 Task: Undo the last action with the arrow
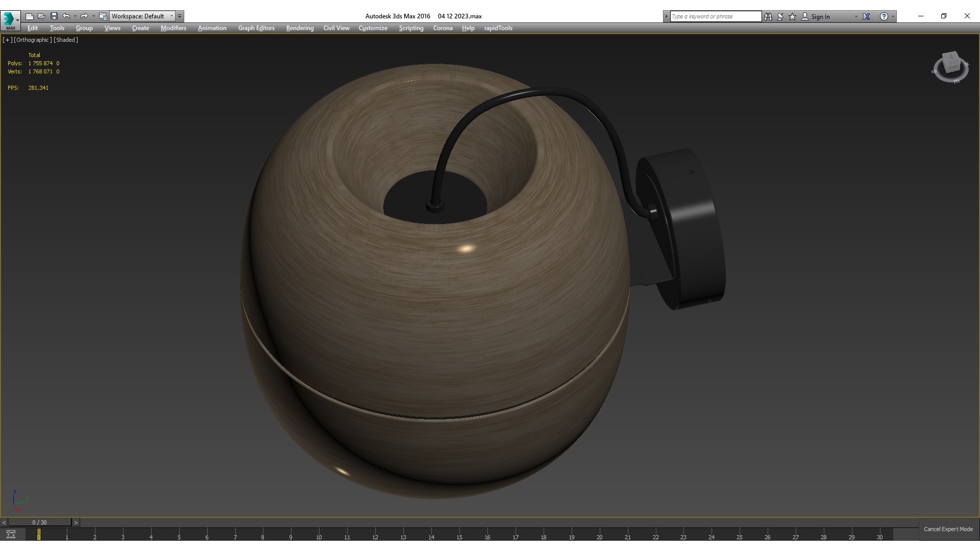(66, 16)
